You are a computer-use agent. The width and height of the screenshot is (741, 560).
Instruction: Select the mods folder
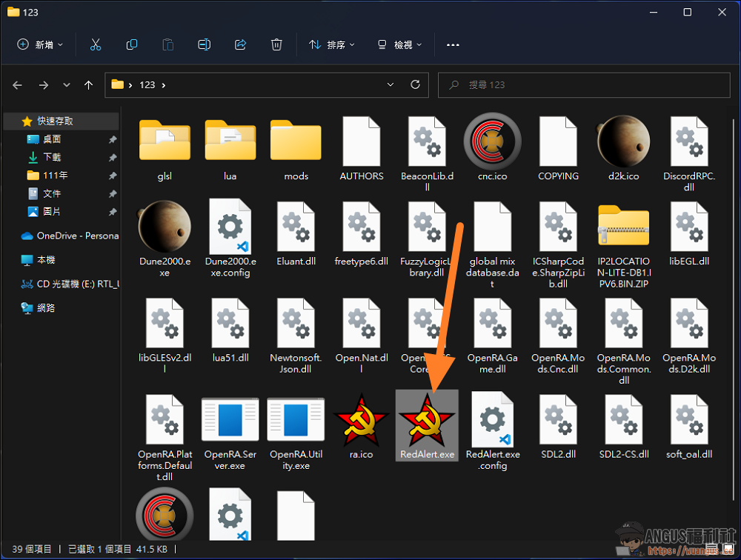click(296, 150)
